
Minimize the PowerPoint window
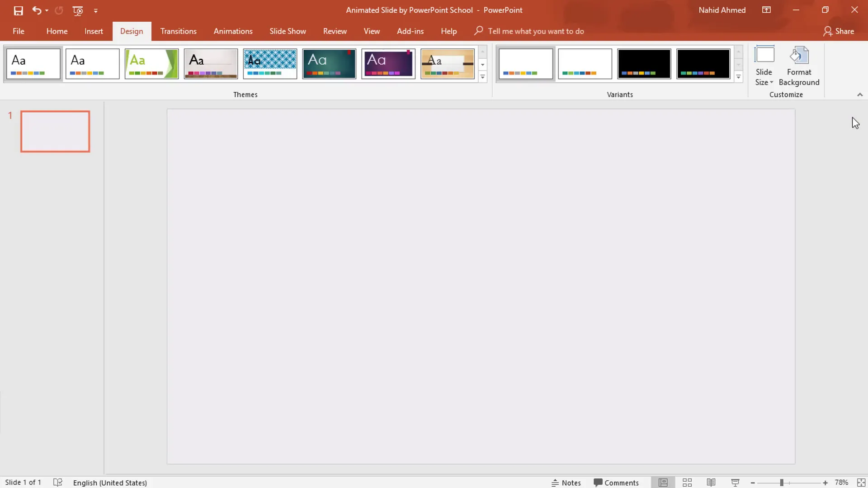tap(796, 10)
